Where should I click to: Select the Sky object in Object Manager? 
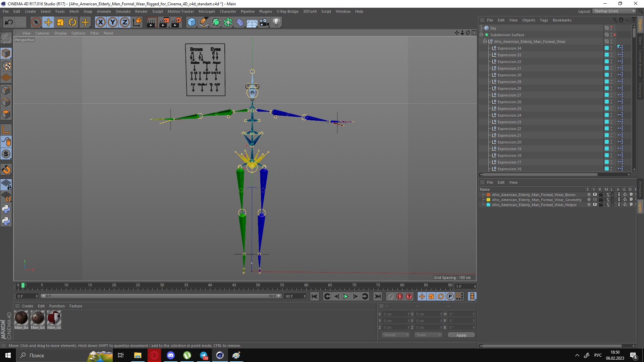493,28
